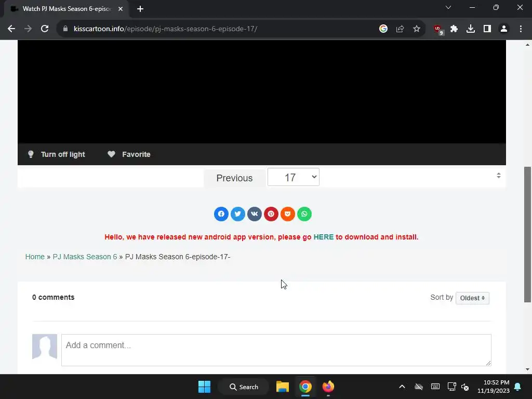The height and width of the screenshot is (399, 532).
Task: Open episode number 17 dropdown
Action: point(294,177)
